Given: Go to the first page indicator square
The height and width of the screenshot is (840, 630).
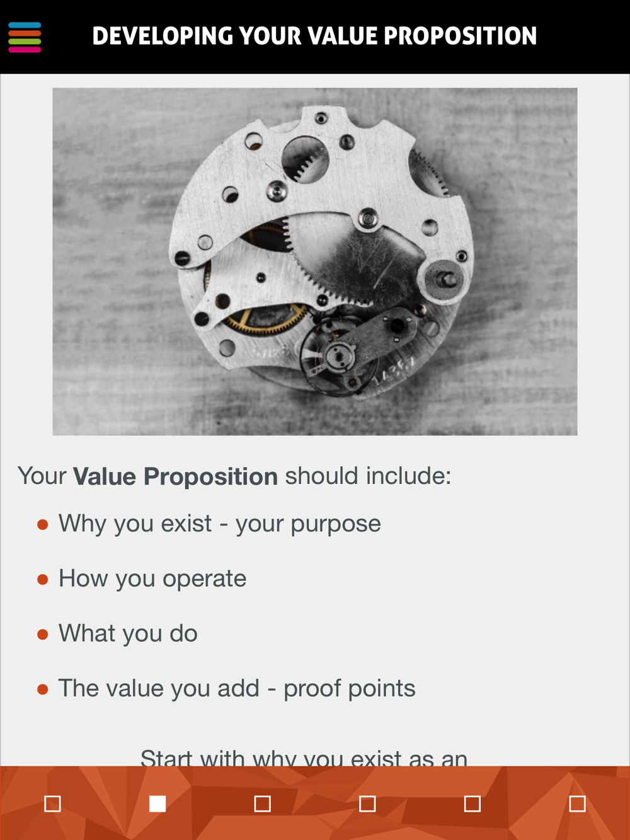Looking at the screenshot, I should (53, 803).
